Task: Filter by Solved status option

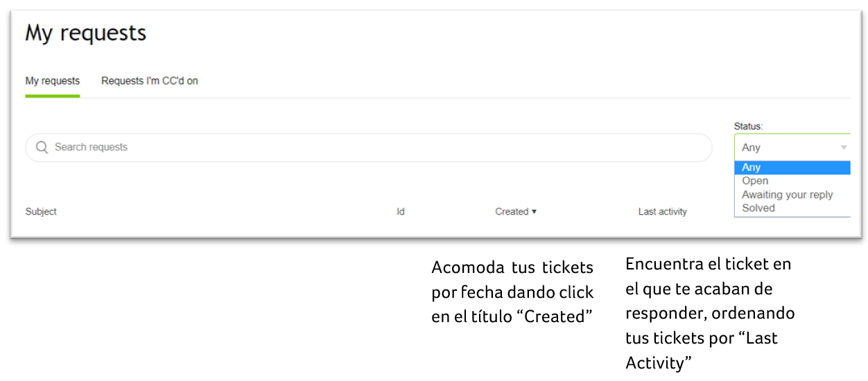Action: tap(758, 208)
